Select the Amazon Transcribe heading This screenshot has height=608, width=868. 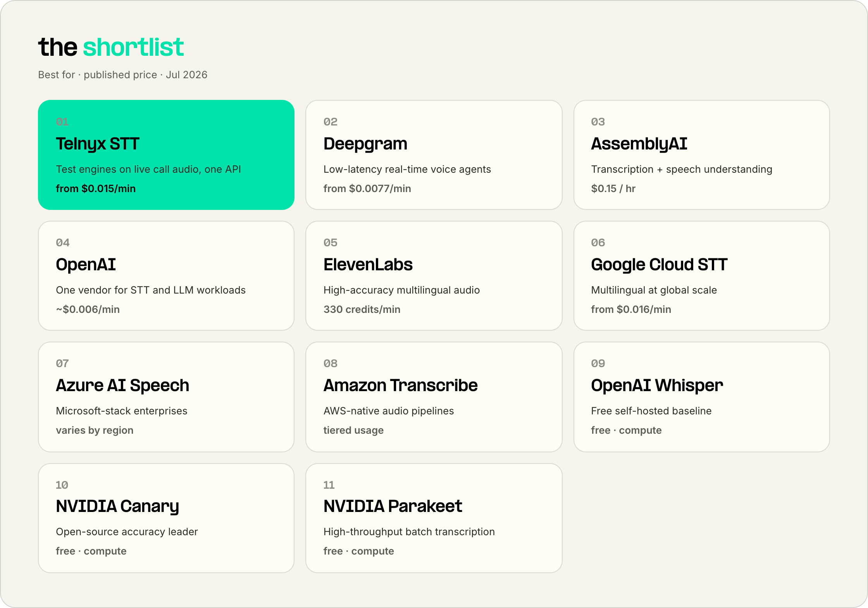pyautogui.click(x=400, y=386)
